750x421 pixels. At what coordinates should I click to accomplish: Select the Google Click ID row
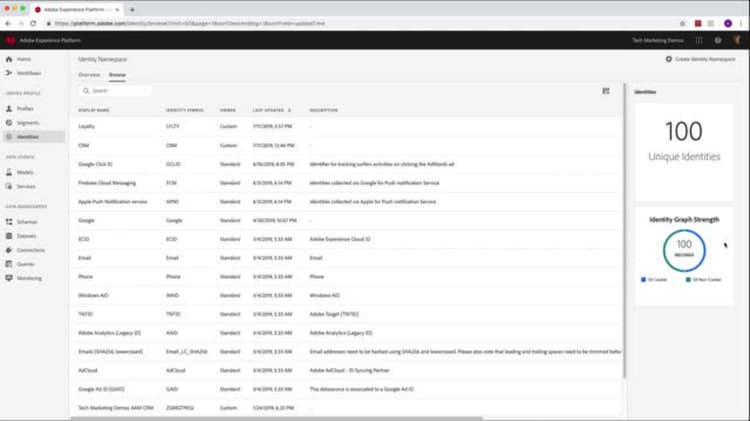pyautogui.click(x=347, y=164)
